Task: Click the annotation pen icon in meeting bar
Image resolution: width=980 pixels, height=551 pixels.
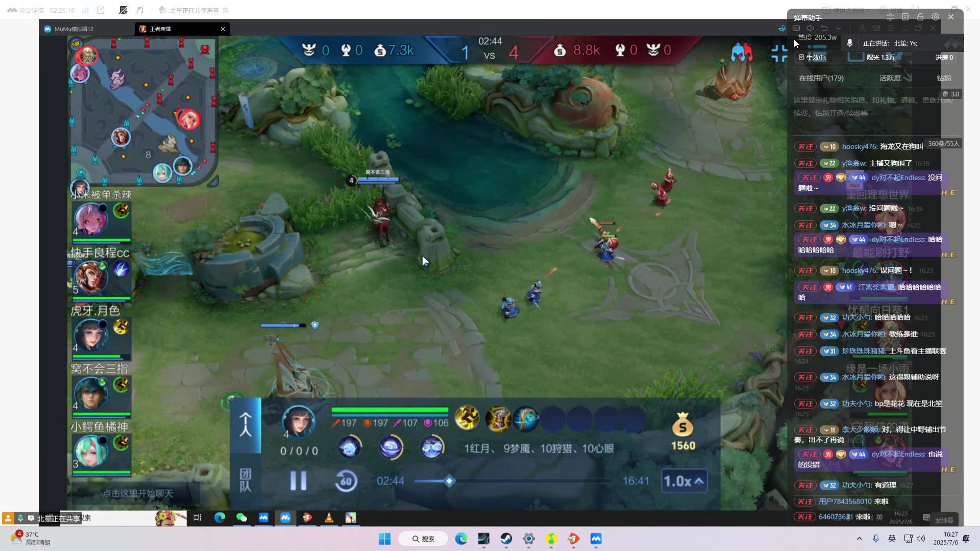Action: [123, 10]
